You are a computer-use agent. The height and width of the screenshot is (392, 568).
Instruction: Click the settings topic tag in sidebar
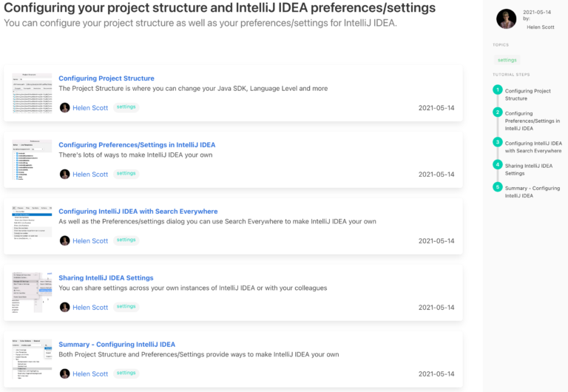coord(507,60)
